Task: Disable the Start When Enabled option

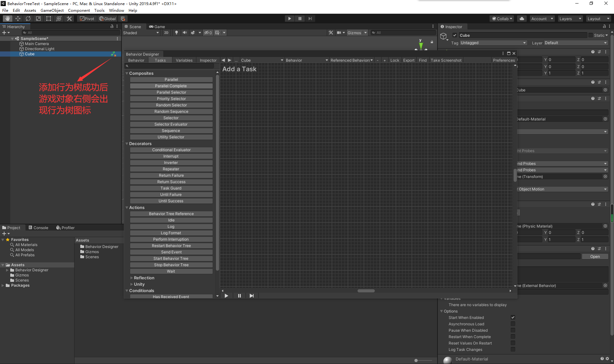Action: tap(513, 317)
